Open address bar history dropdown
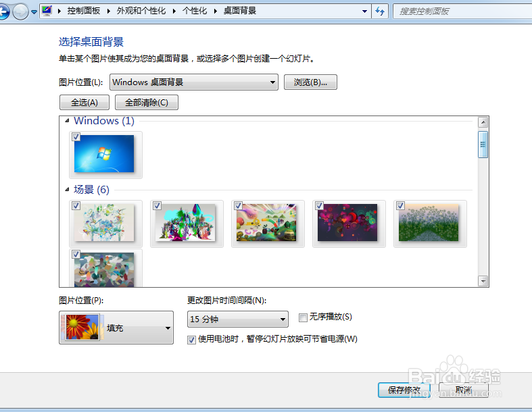This screenshot has width=532, height=412. click(x=364, y=11)
